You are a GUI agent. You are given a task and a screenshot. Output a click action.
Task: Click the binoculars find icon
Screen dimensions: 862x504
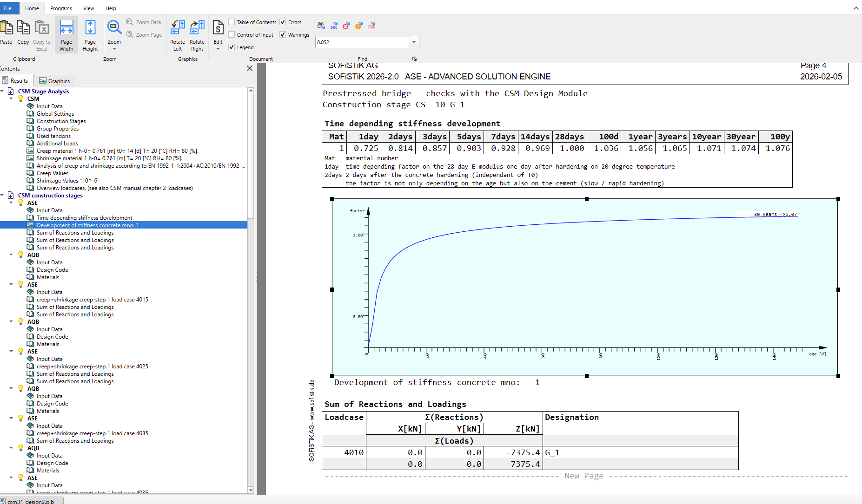coord(321,26)
